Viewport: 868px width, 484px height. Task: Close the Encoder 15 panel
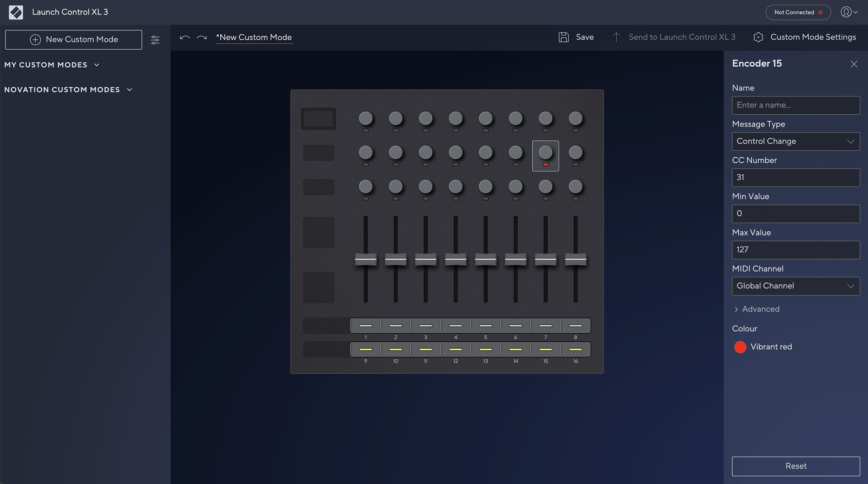point(854,64)
